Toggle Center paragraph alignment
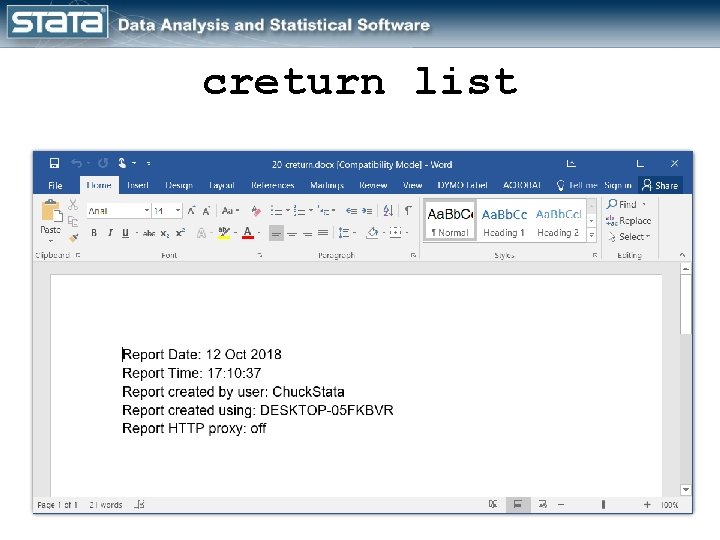The height and width of the screenshot is (540, 720). click(x=292, y=233)
